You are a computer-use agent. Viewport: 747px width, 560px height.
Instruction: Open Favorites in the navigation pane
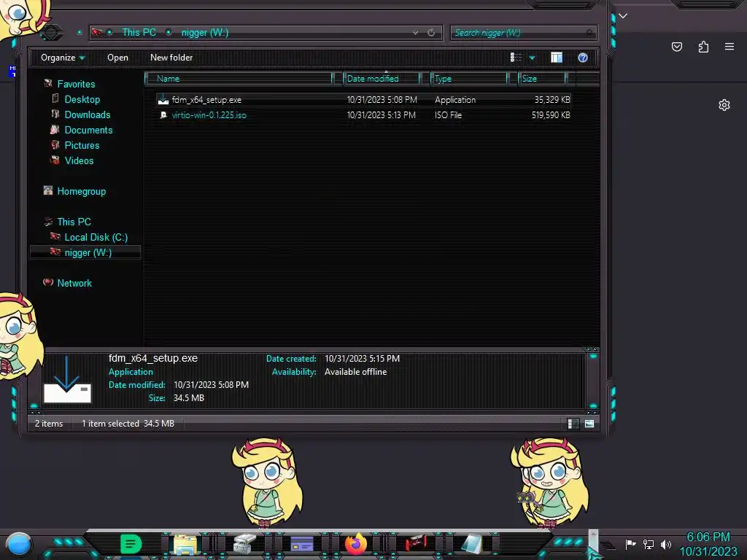(x=76, y=84)
